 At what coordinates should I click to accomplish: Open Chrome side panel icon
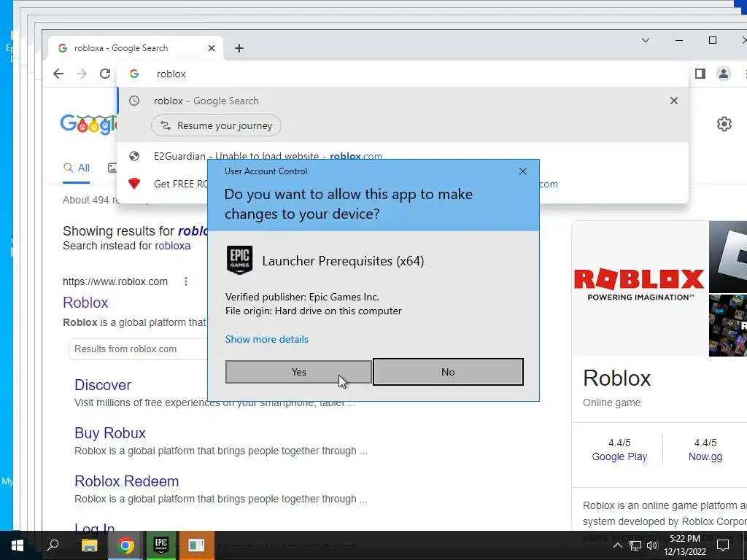(700, 74)
